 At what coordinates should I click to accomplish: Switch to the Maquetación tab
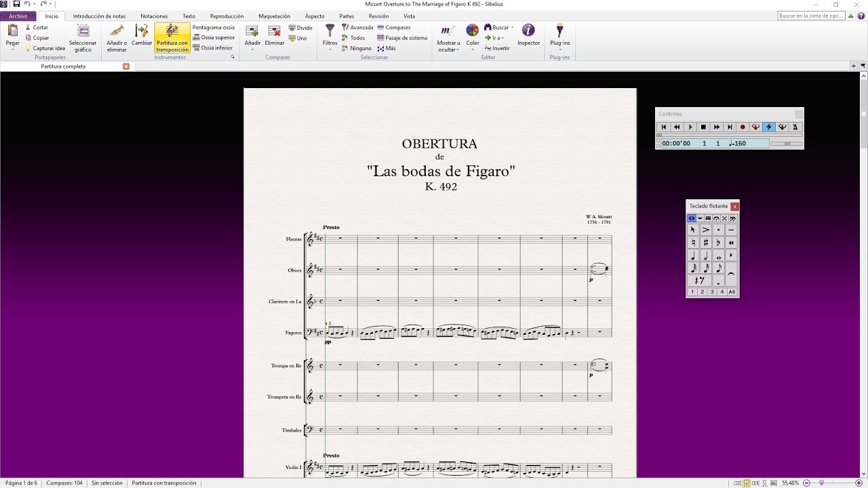coord(275,16)
